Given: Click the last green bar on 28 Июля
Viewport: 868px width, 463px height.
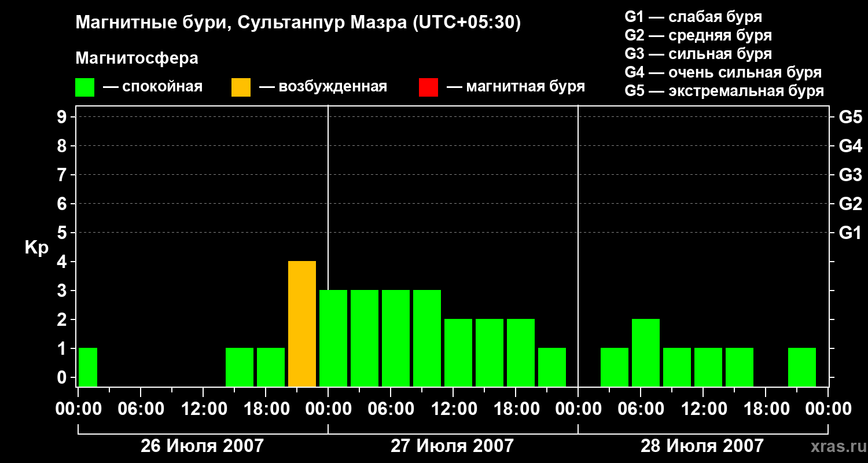Looking at the screenshot, I should click(x=802, y=368).
